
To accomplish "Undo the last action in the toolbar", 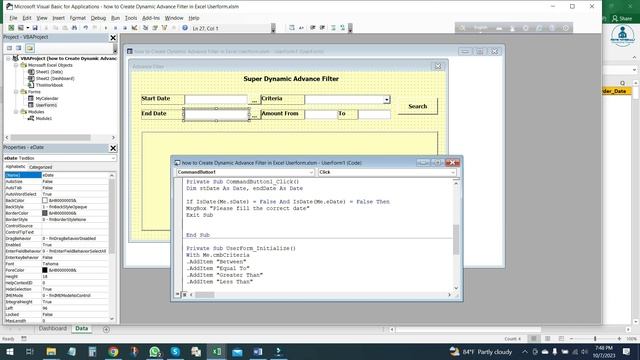I will (86, 28).
